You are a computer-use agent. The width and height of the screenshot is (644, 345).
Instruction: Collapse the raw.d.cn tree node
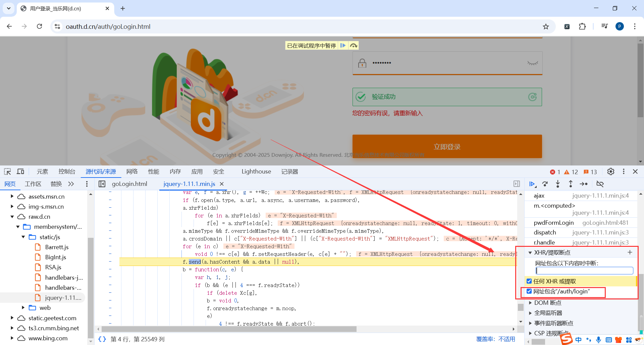tap(12, 217)
